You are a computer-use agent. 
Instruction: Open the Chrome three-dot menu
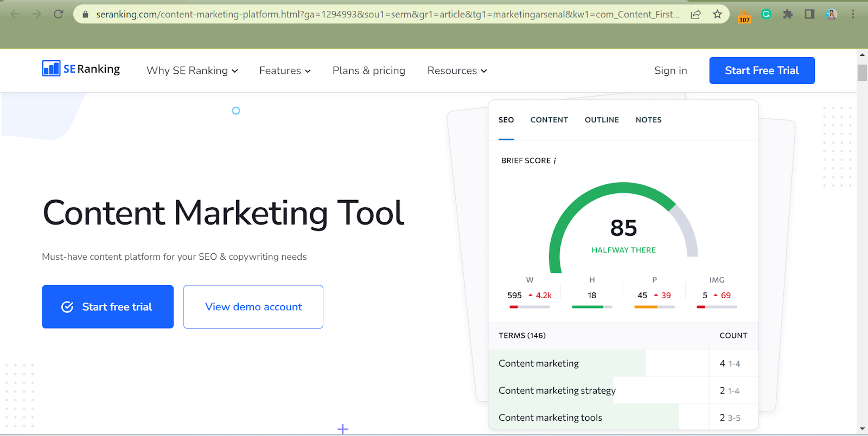(853, 14)
